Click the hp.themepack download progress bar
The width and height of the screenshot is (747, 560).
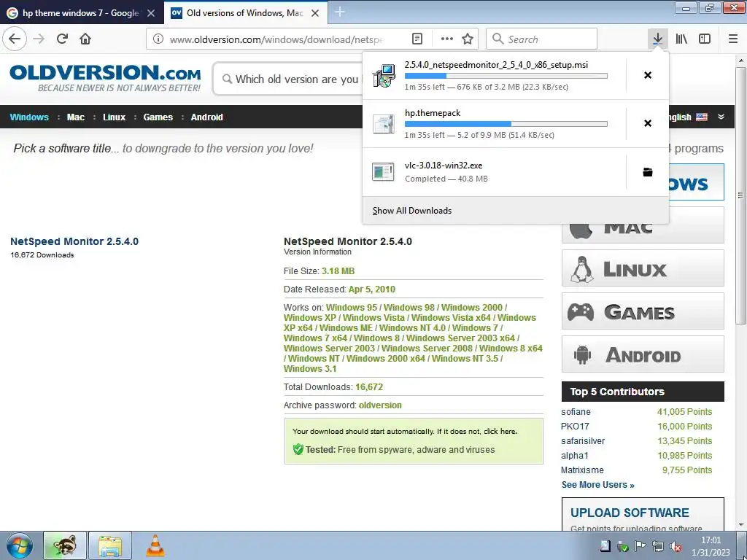[x=506, y=124]
